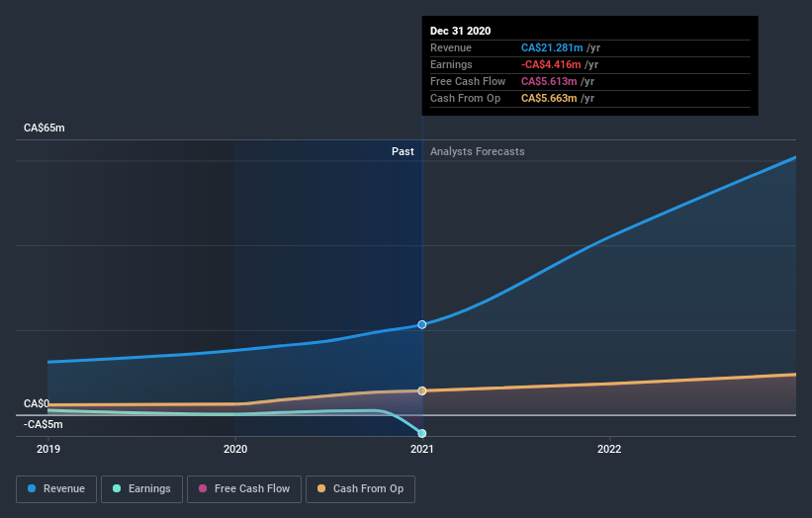Image resolution: width=812 pixels, height=518 pixels.
Task: Click the Past label
Action: click(403, 151)
